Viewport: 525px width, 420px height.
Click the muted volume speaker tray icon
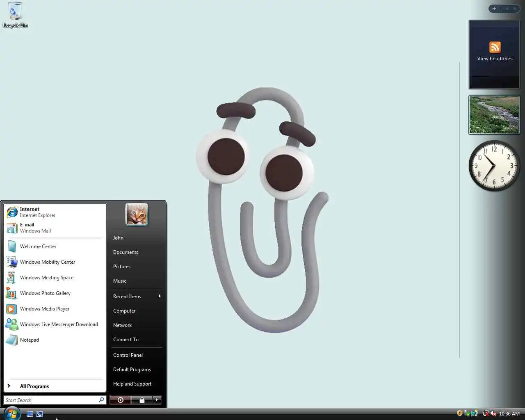pos(493,413)
